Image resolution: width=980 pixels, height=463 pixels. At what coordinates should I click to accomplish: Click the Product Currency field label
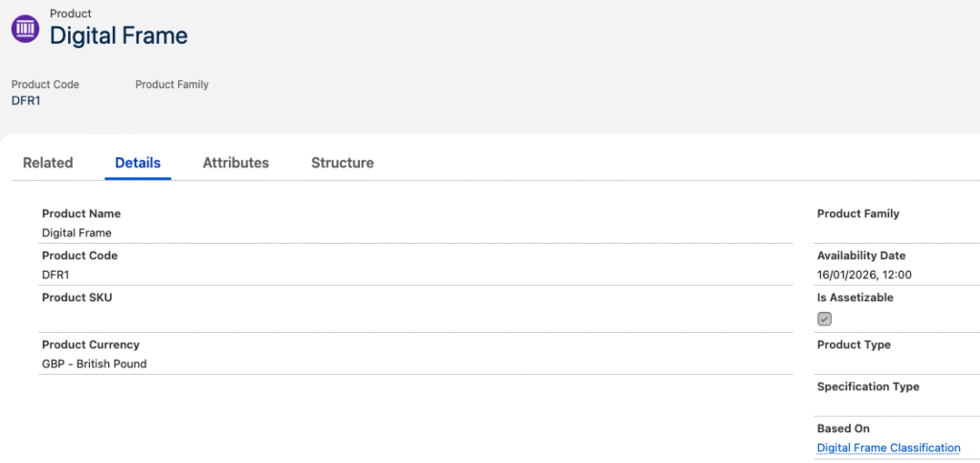[x=90, y=344]
